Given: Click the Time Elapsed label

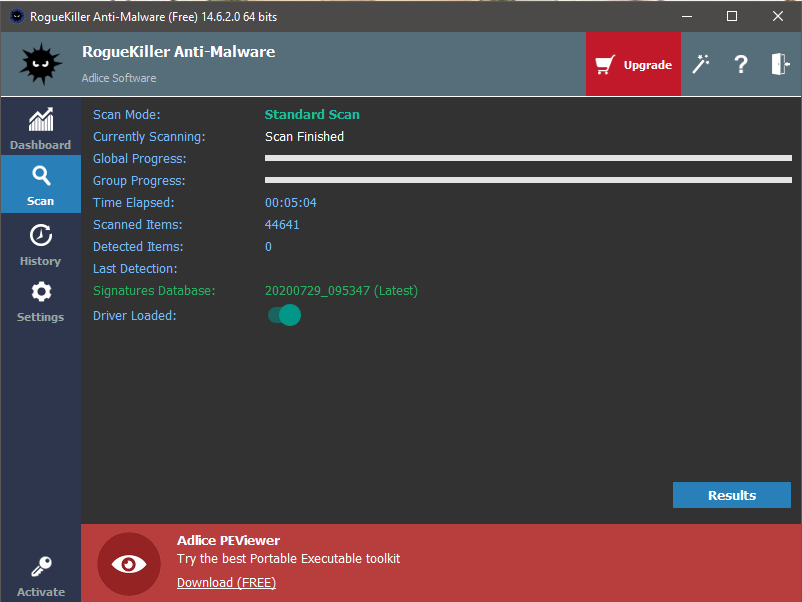Looking at the screenshot, I should pyautogui.click(x=133, y=203).
